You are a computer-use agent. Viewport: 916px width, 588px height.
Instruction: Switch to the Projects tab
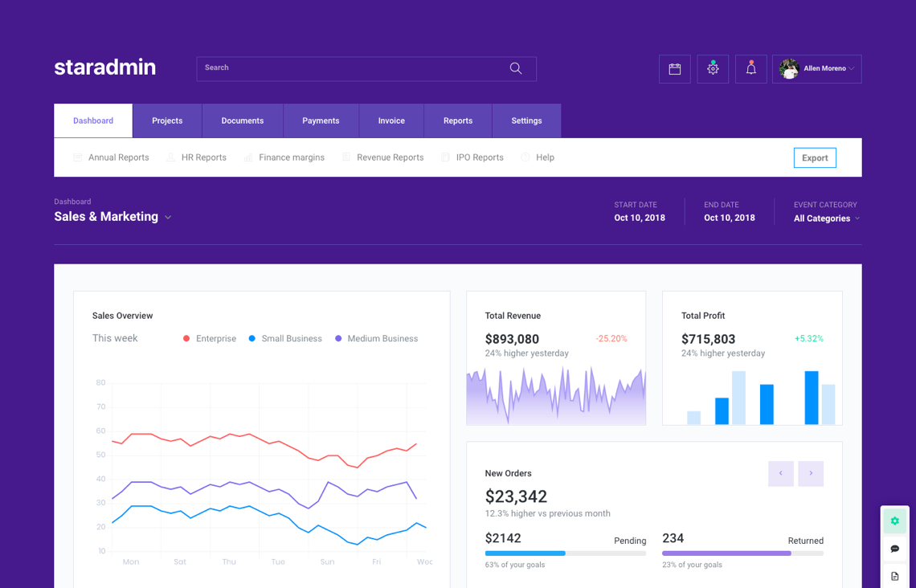pos(167,120)
